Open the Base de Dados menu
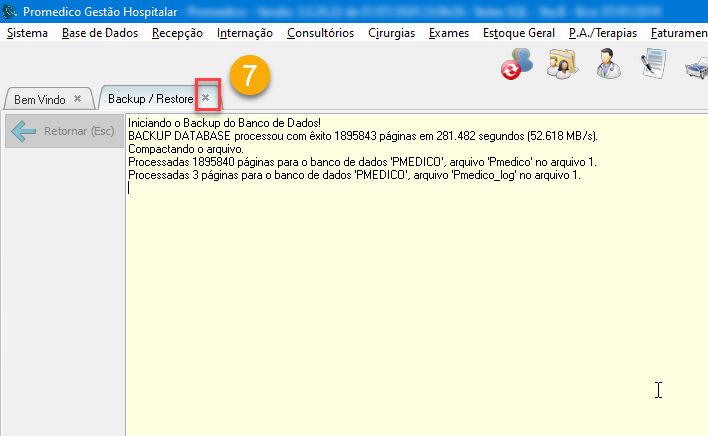This screenshot has width=708, height=436. (x=100, y=33)
